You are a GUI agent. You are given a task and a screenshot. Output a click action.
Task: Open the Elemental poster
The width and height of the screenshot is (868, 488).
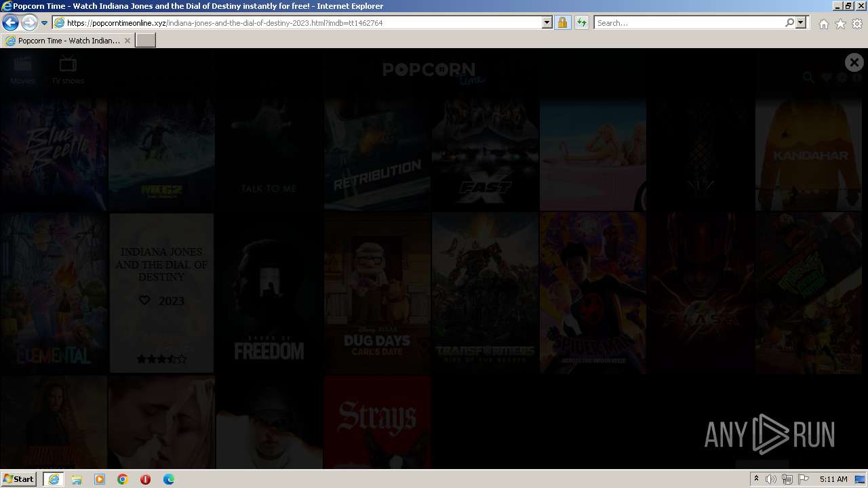tap(54, 293)
